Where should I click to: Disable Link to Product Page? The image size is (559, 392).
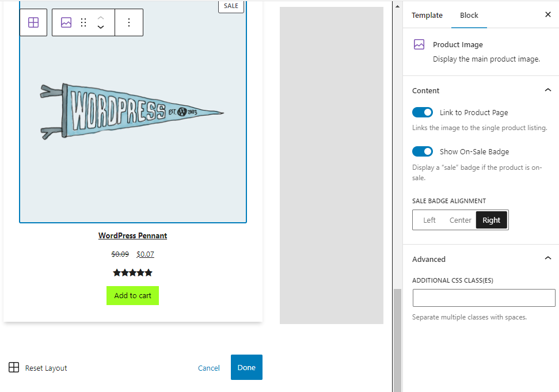pyautogui.click(x=423, y=112)
